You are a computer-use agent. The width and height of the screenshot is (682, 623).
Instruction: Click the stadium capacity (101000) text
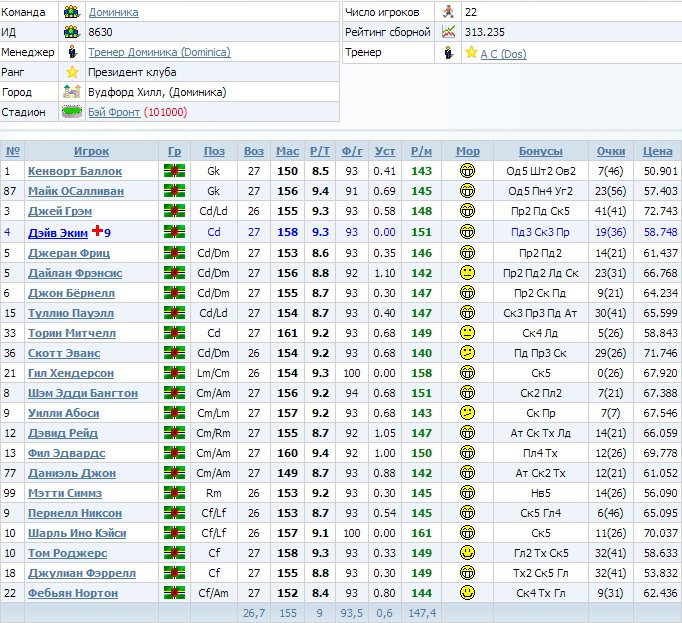[165, 112]
